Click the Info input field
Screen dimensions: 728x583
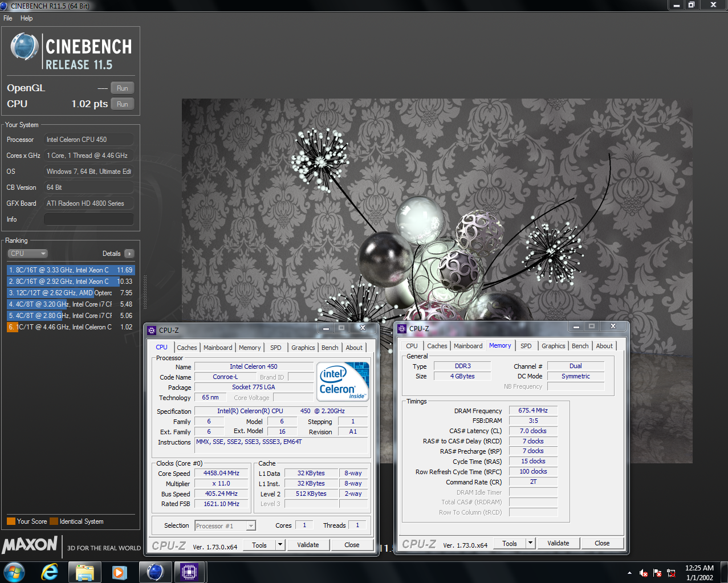88,219
